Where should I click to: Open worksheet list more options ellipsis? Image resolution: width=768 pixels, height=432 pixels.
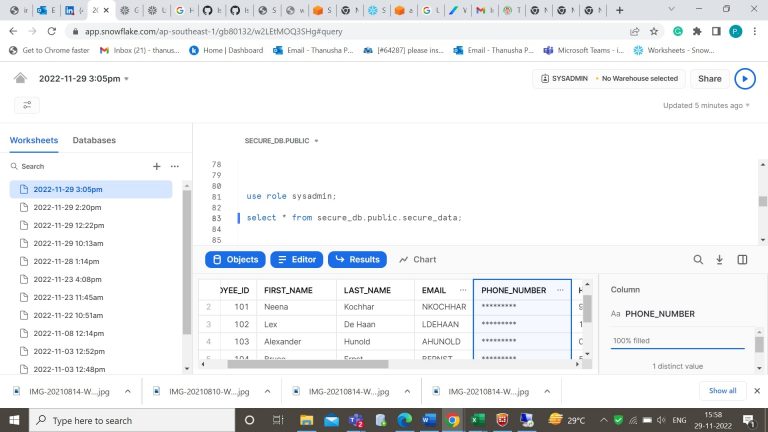tap(175, 166)
